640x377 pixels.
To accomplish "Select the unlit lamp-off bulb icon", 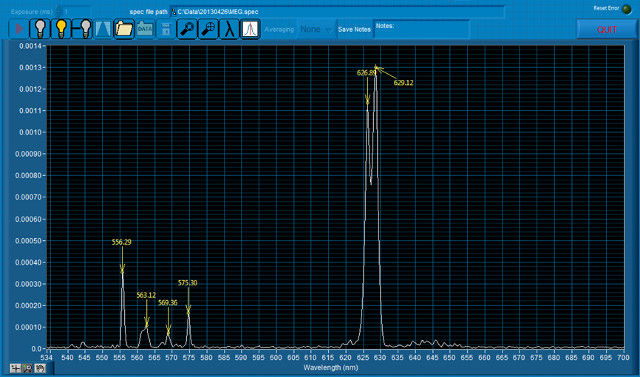I will tap(40, 29).
